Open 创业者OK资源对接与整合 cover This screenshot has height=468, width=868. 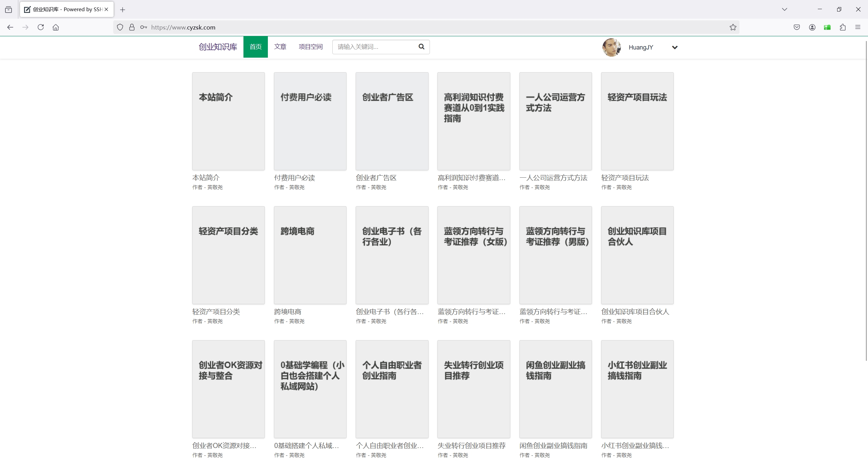pyautogui.click(x=229, y=389)
